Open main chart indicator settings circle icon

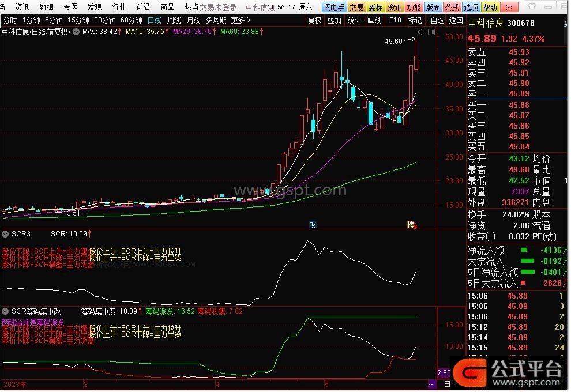click(76, 32)
